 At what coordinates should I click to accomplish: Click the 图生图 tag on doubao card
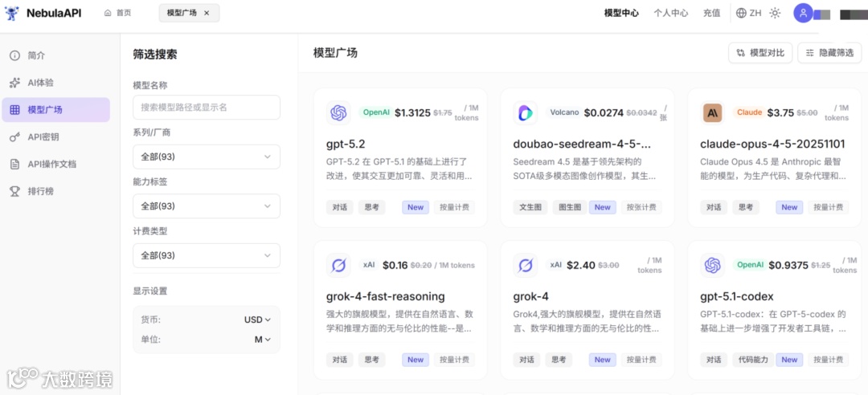coord(570,207)
